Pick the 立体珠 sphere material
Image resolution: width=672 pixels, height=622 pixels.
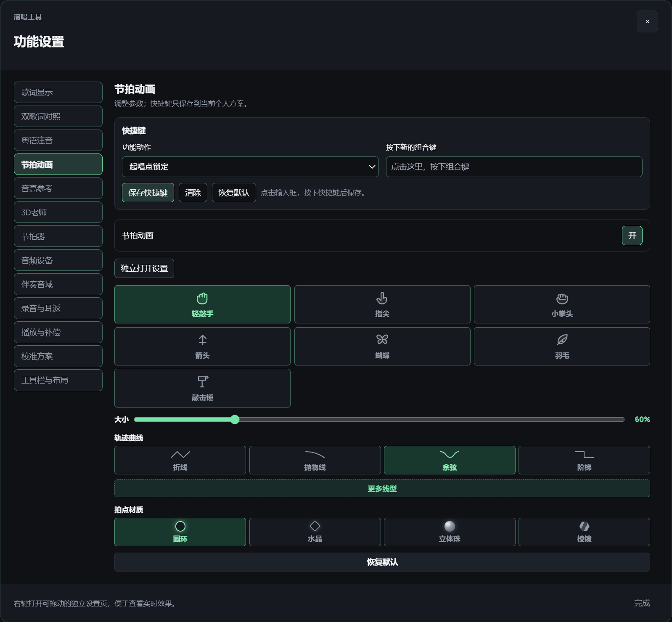coord(450,532)
